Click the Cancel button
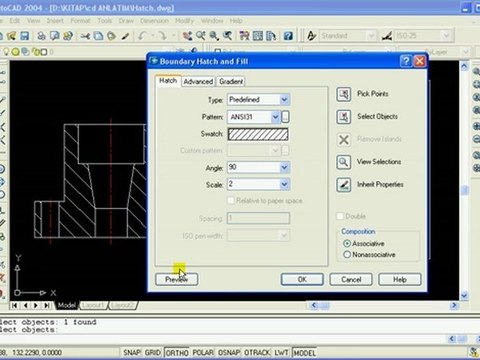 pyautogui.click(x=351, y=279)
